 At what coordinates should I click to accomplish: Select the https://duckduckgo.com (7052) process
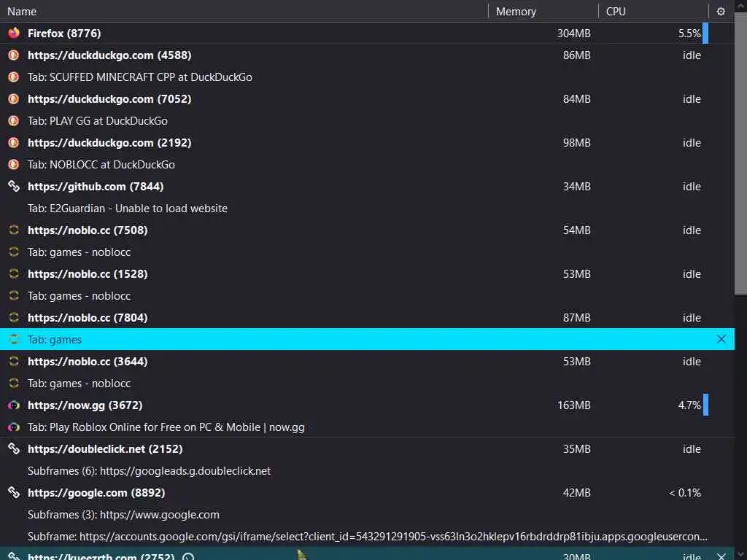tap(368, 98)
